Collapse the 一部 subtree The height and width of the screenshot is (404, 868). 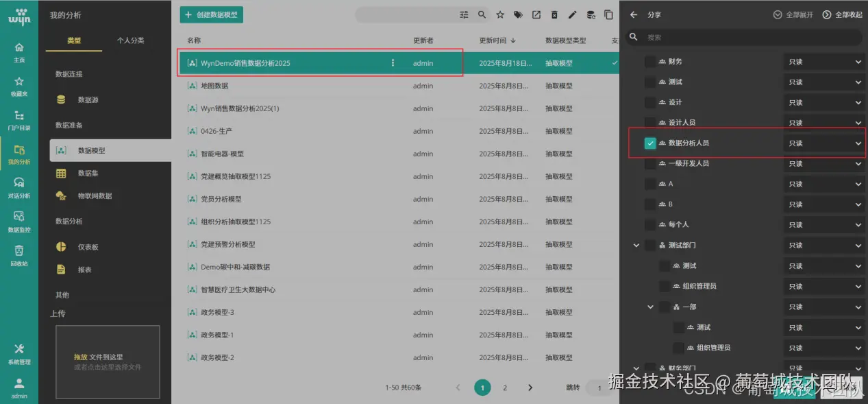pyautogui.click(x=650, y=307)
